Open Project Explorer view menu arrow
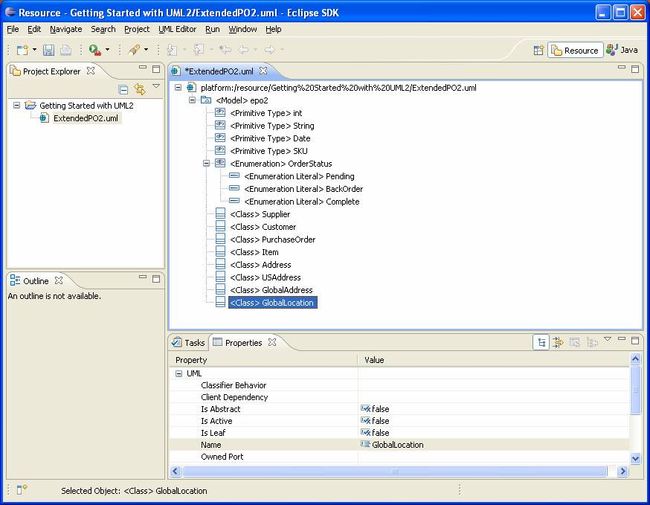 pyautogui.click(x=156, y=86)
